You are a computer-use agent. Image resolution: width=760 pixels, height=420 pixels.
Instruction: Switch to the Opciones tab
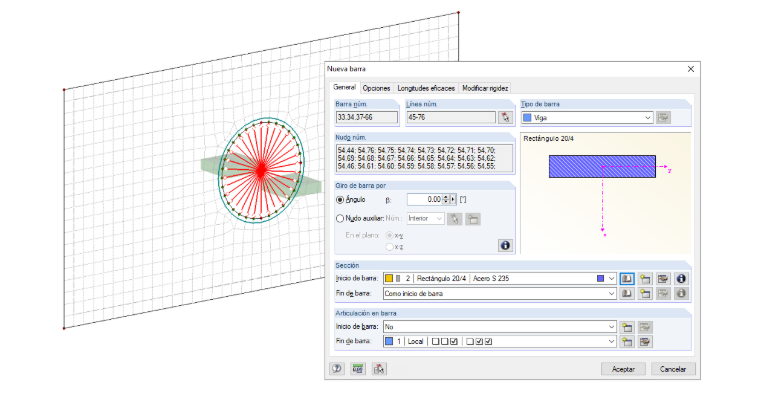[x=376, y=88]
